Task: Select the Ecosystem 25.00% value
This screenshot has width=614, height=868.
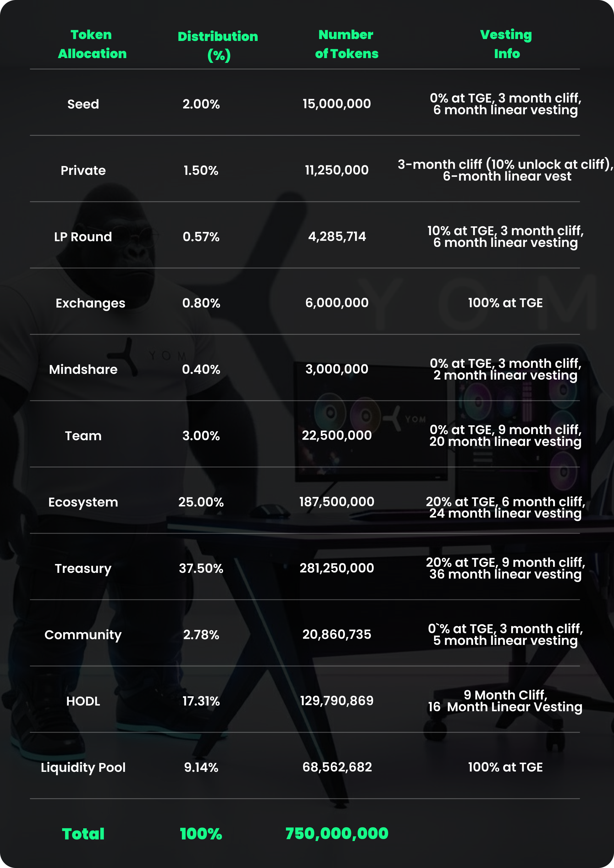Action: click(x=201, y=502)
